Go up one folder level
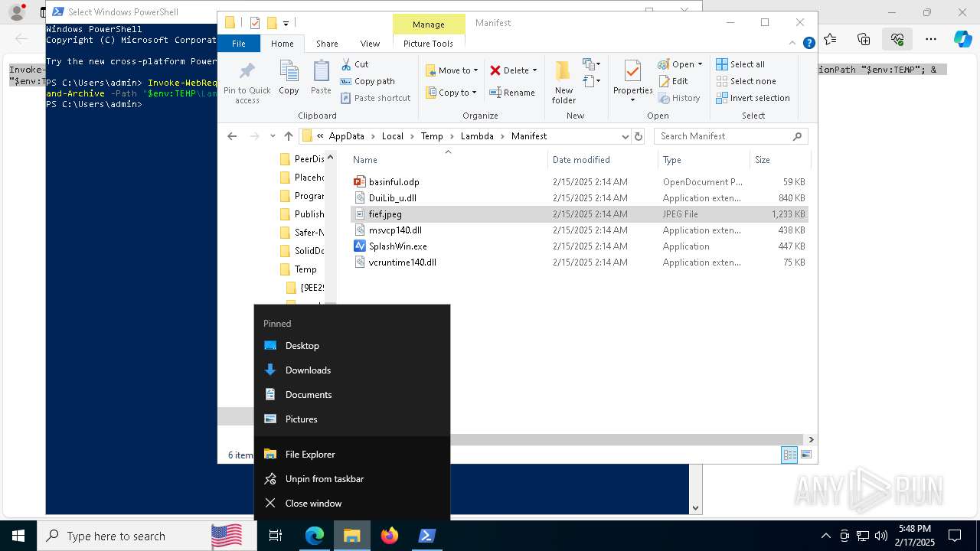The image size is (980, 551). click(x=288, y=136)
